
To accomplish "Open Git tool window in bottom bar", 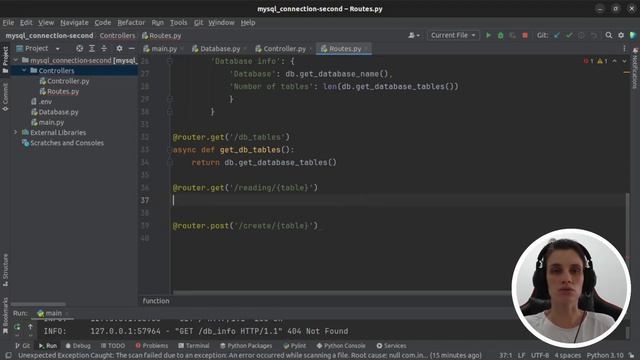I will 22,346.
